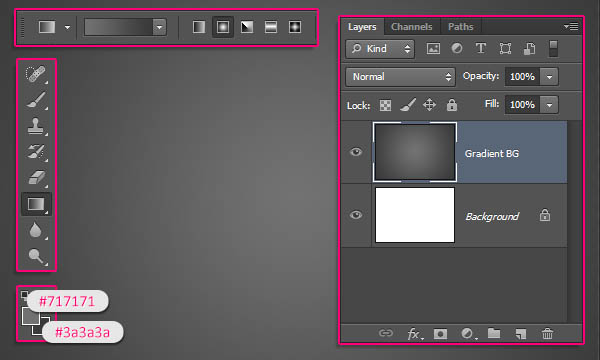Lock layer position
Viewport: 600px width, 360px height.
[429, 105]
